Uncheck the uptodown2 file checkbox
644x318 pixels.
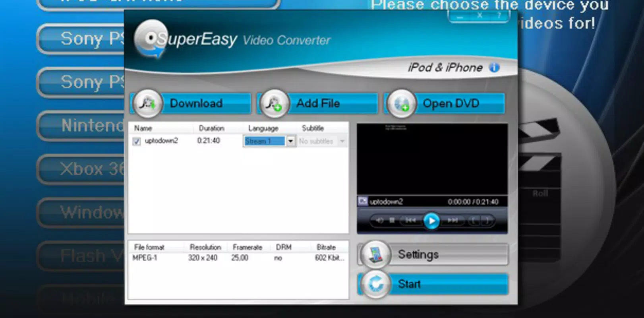click(x=137, y=142)
